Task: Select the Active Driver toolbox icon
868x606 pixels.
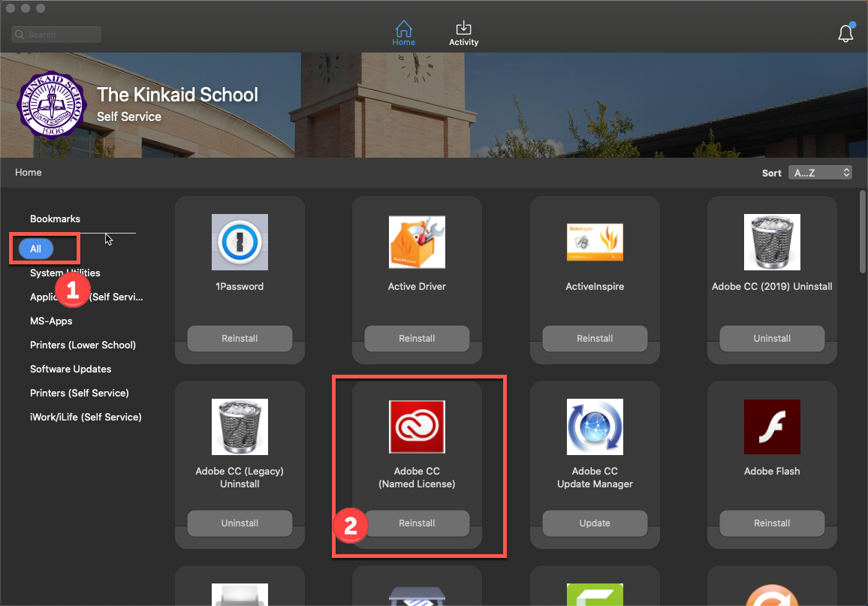Action: pyautogui.click(x=417, y=242)
